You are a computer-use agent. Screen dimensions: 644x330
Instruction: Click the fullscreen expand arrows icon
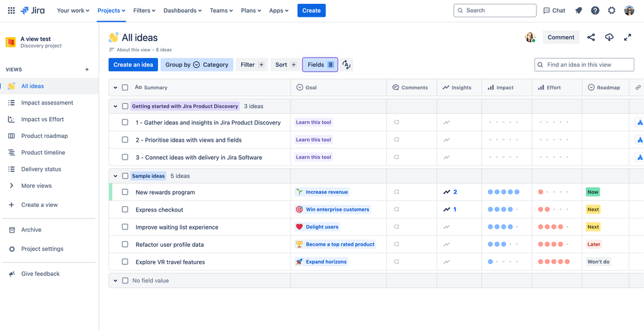pyautogui.click(x=628, y=37)
